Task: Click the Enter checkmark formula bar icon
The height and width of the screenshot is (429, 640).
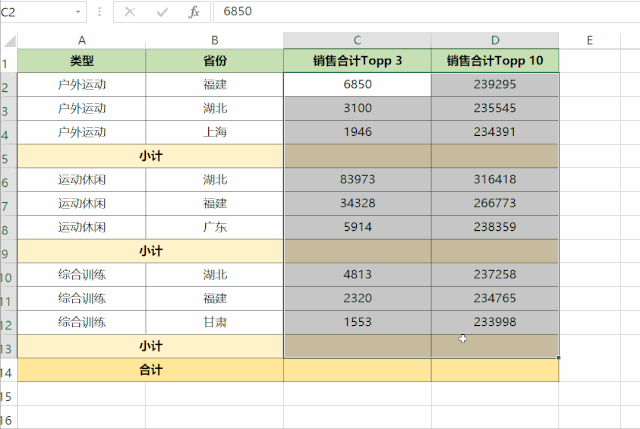Action: [162, 12]
